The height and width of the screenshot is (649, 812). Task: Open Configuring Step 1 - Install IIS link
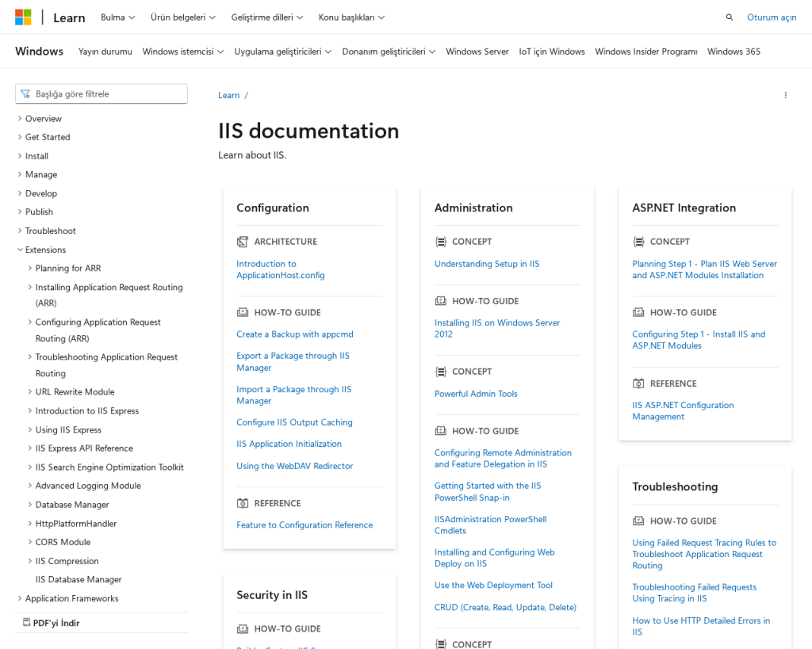[x=699, y=340]
